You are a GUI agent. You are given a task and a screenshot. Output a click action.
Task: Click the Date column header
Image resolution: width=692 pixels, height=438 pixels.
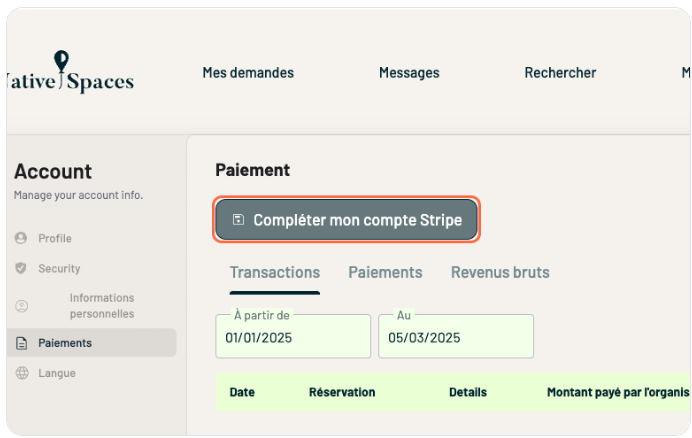[241, 393]
